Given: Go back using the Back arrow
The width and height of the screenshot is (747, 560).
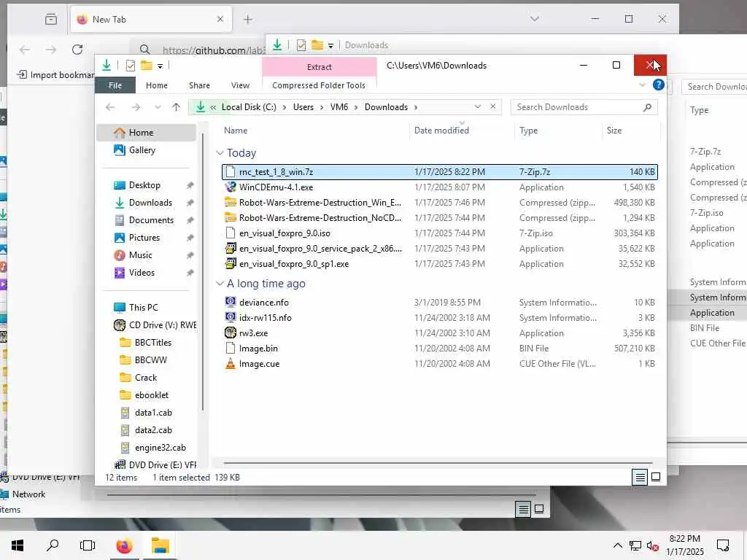Looking at the screenshot, I should point(111,107).
